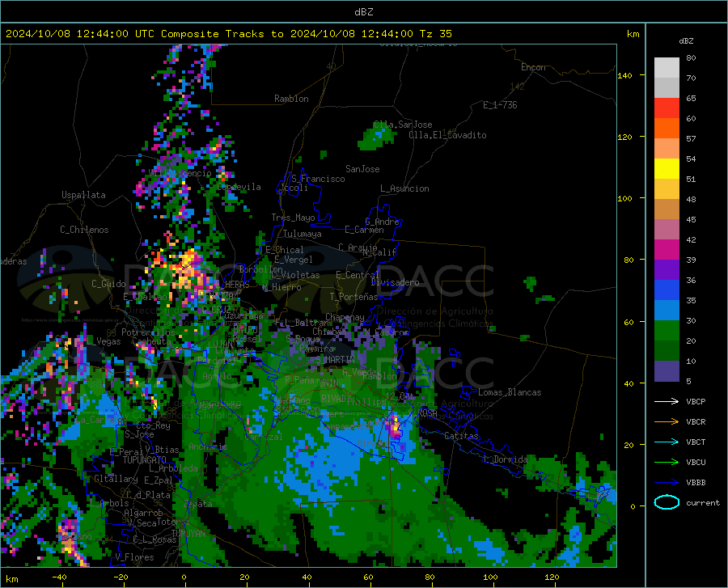Image resolution: width=728 pixels, height=588 pixels.
Task: Click the 'Divisadero' place label
Action: 395,282
